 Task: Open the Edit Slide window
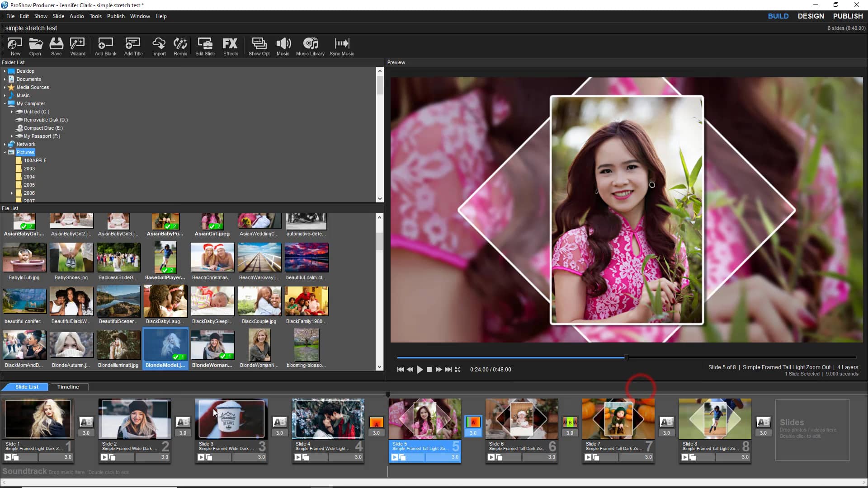205,45
